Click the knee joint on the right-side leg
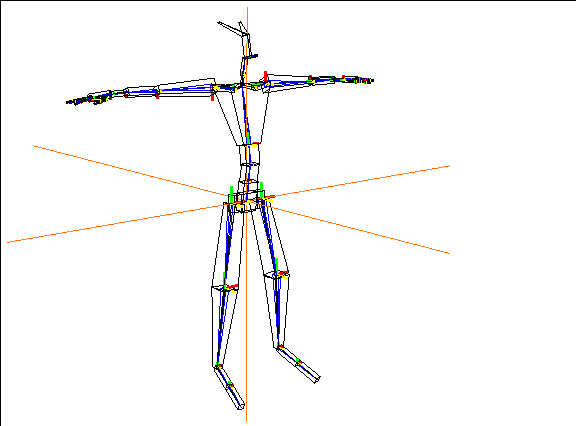Screen dimensions: 576x426 279,274
